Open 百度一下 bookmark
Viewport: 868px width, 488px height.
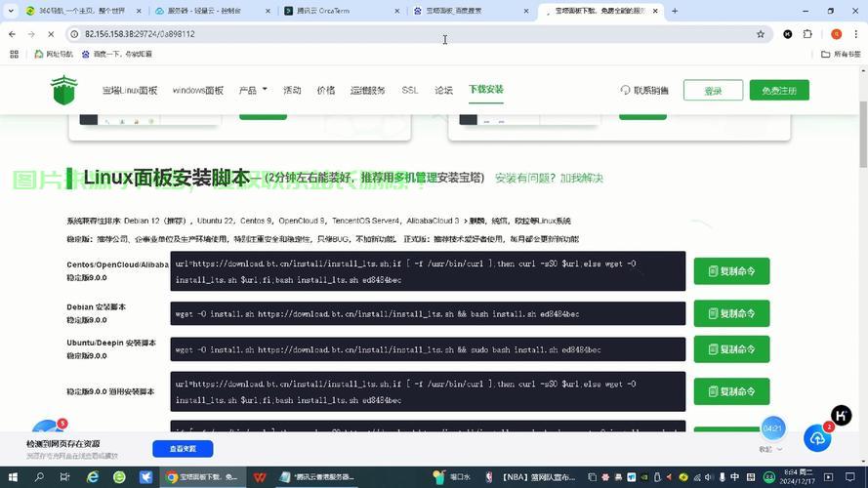point(117,55)
